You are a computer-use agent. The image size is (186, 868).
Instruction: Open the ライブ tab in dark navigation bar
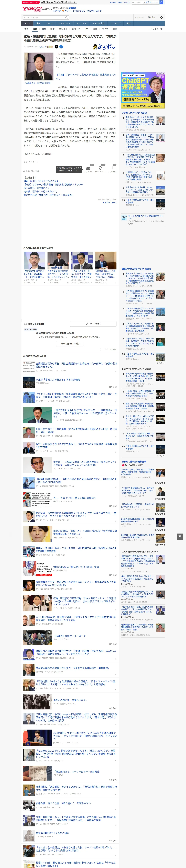point(49,23)
